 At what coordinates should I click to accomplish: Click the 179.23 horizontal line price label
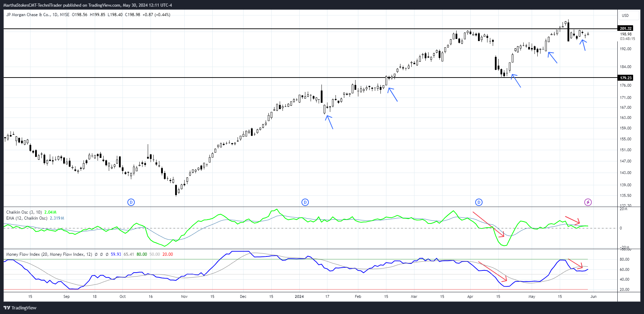pyautogui.click(x=626, y=78)
